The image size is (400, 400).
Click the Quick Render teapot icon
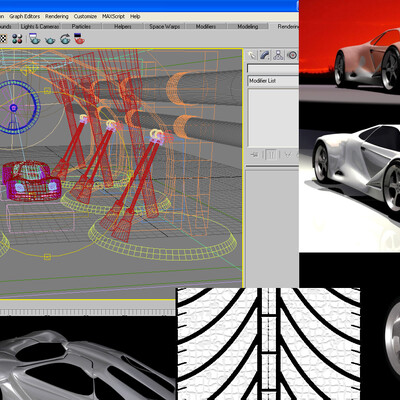[50, 40]
